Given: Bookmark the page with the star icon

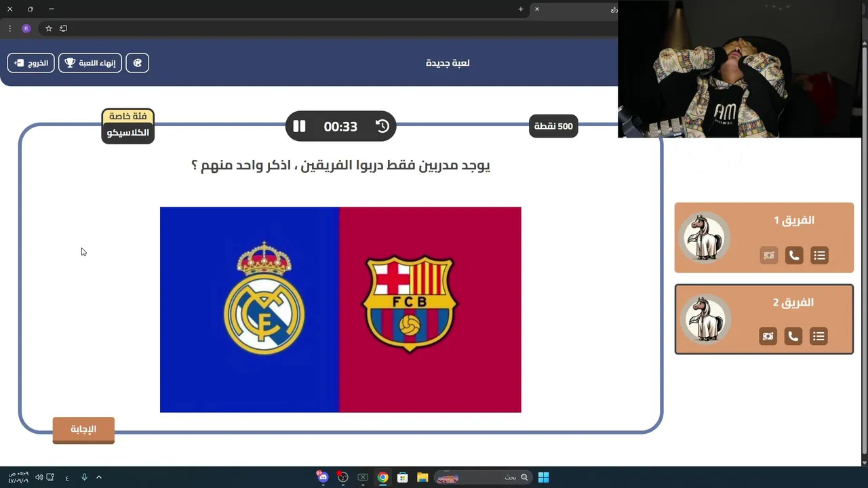Looking at the screenshot, I should 49,28.
